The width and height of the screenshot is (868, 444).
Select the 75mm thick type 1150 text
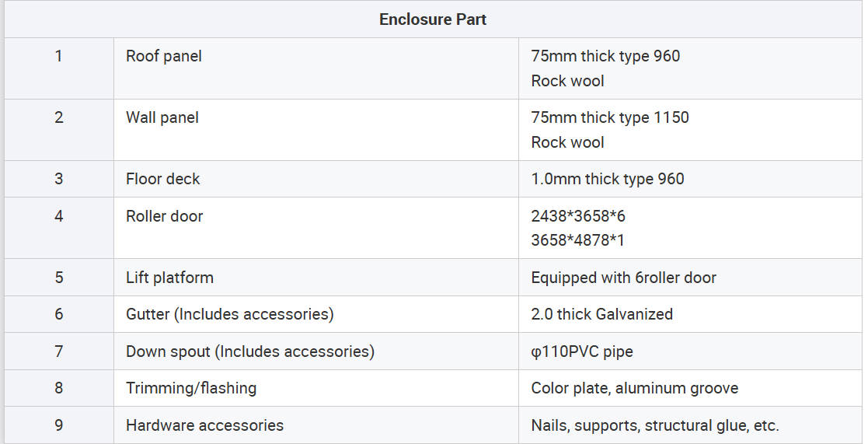click(610, 117)
